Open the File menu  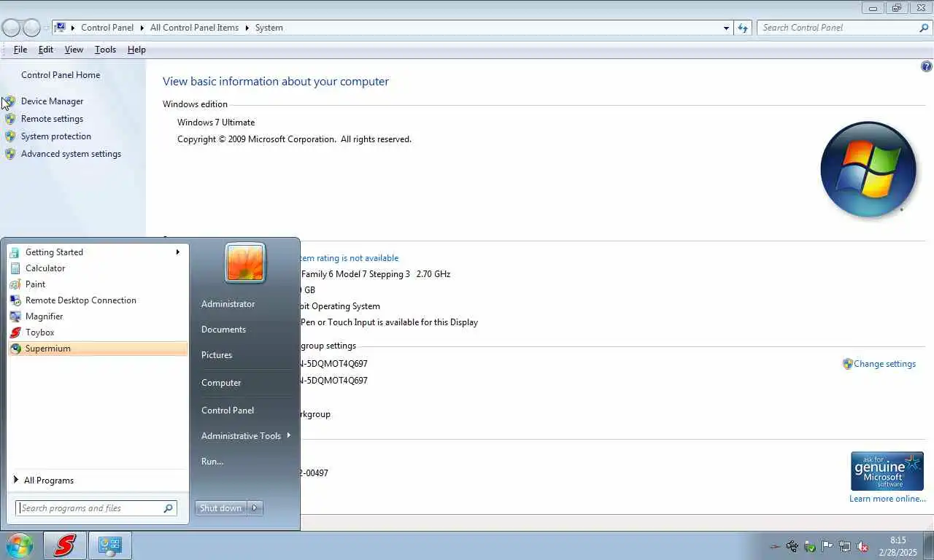pos(20,50)
